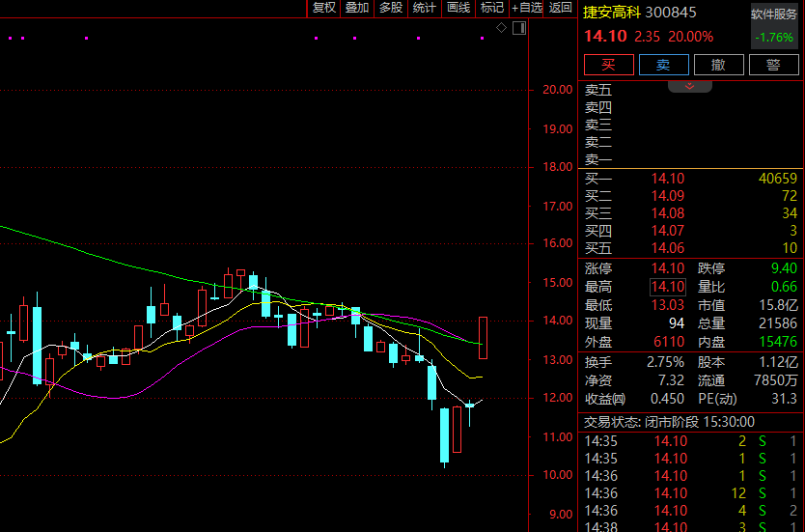This screenshot has height=532, width=805.
Task: Add stock via +自选 watchlist button
Action: click(x=527, y=8)
